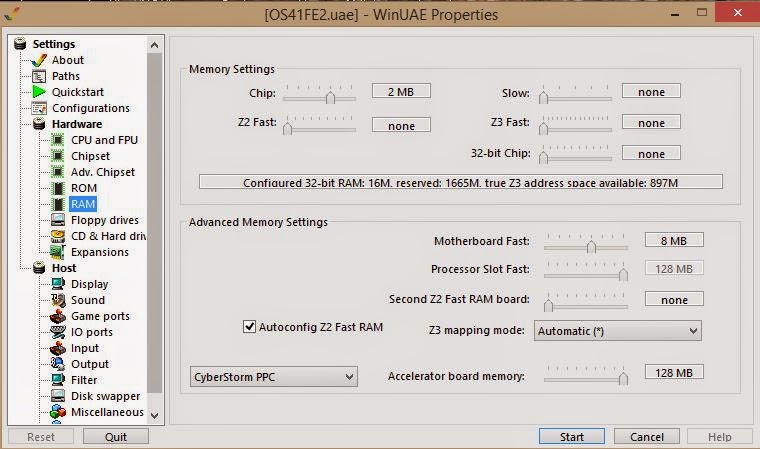760x449 pixels.
Task: Open the Chipset page
Action: 91,156
